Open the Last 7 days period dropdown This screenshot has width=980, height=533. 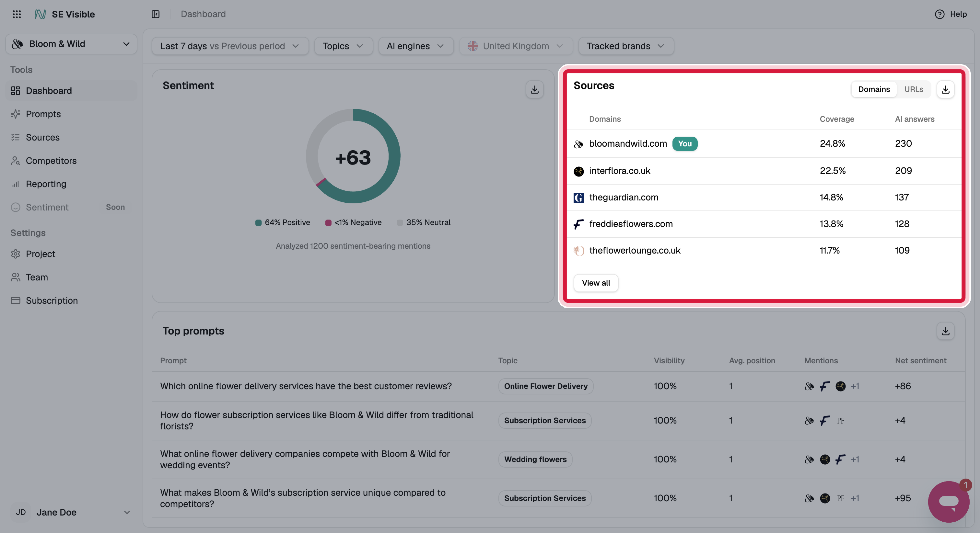230,46
